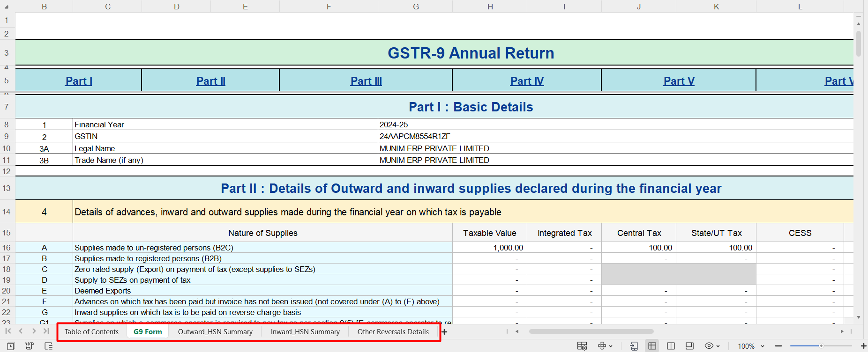Open the Table of Contents sheet tab

(x=91, y=332)
